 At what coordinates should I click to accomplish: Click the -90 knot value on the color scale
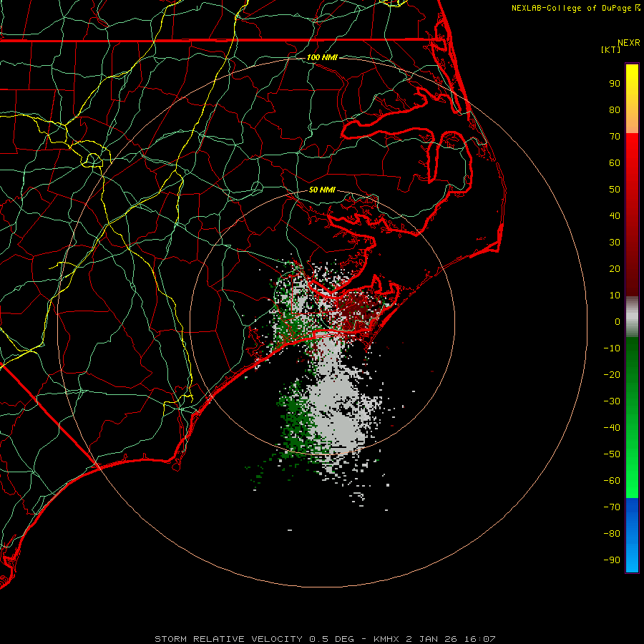612,560
